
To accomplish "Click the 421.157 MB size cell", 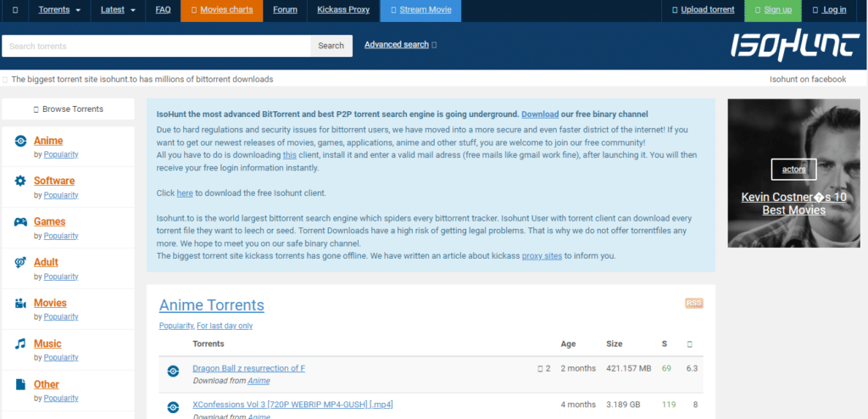I will [629, 369].
